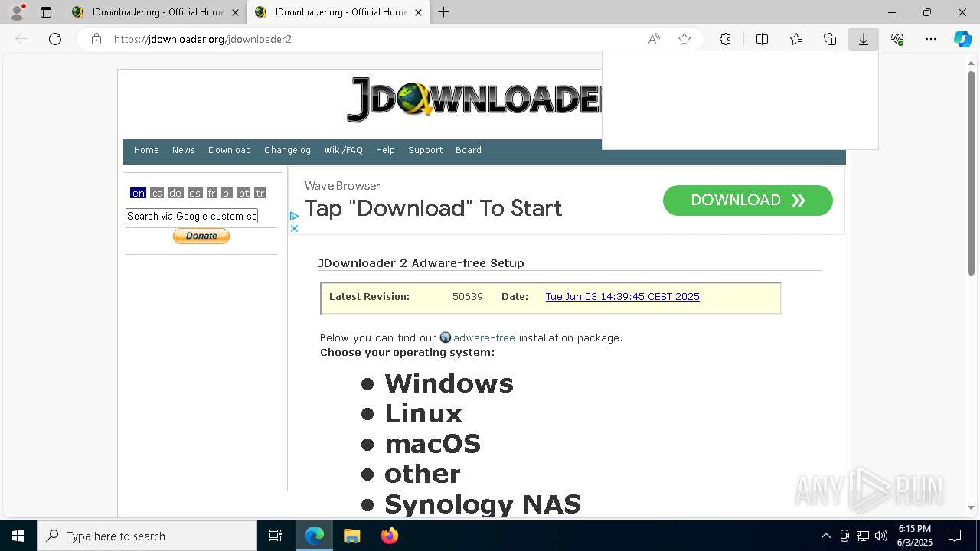Click the JDownloader logo banner
The image size is (980, 551).
point(475,99)
